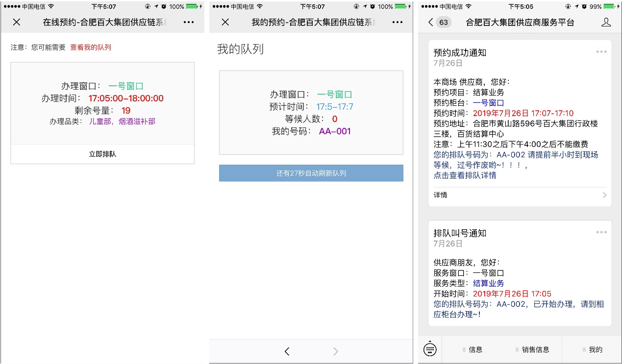Close the 我的预约 page

225,22
